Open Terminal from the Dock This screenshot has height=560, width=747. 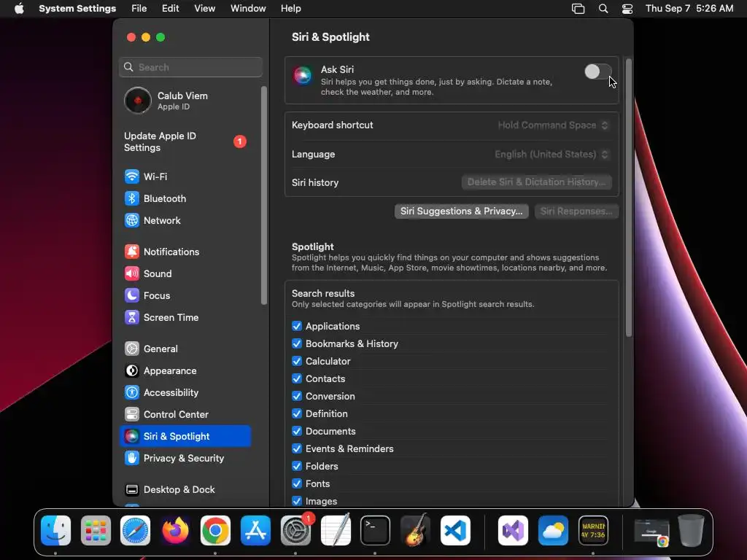375,531
